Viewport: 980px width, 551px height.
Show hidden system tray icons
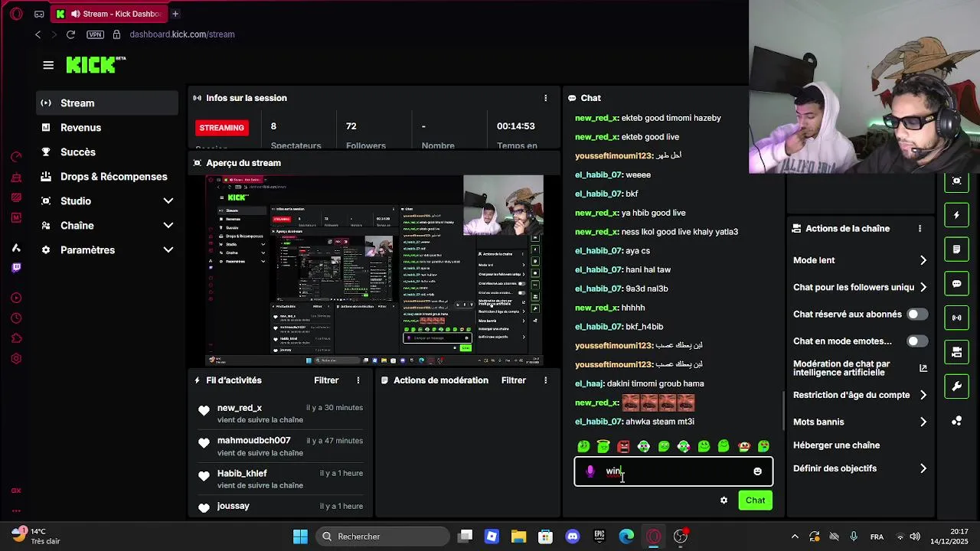(795, 536)
